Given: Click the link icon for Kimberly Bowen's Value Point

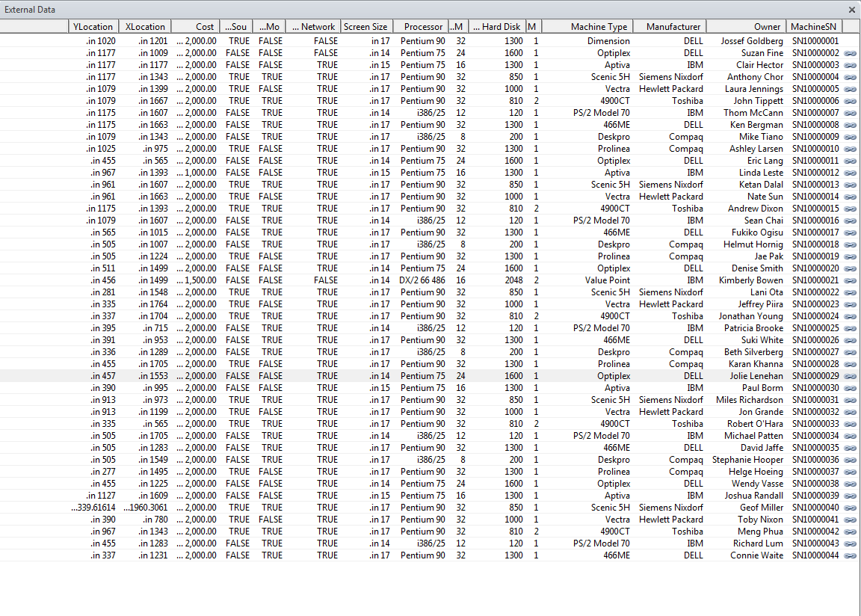Looking at the screenshot, I should [851, 280].
